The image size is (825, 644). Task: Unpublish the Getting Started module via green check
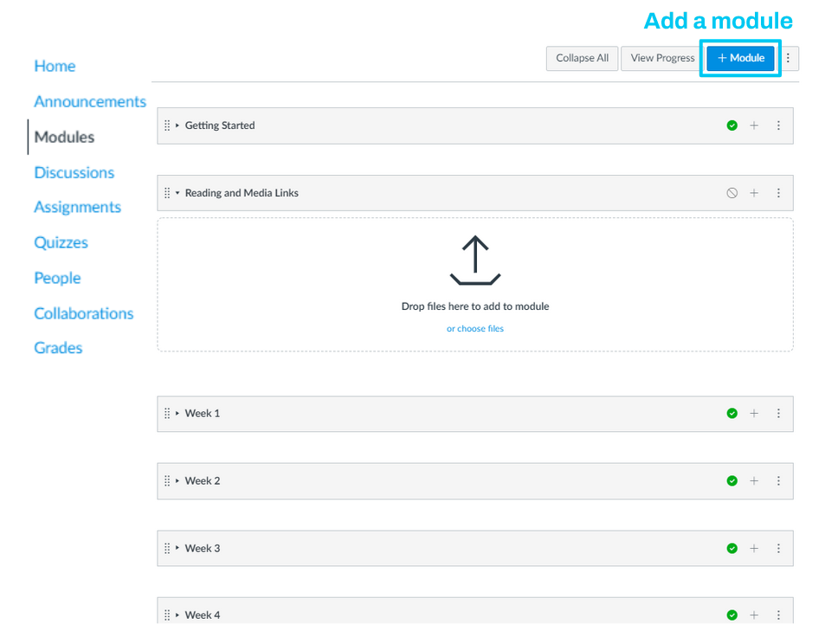click(732, 126)
